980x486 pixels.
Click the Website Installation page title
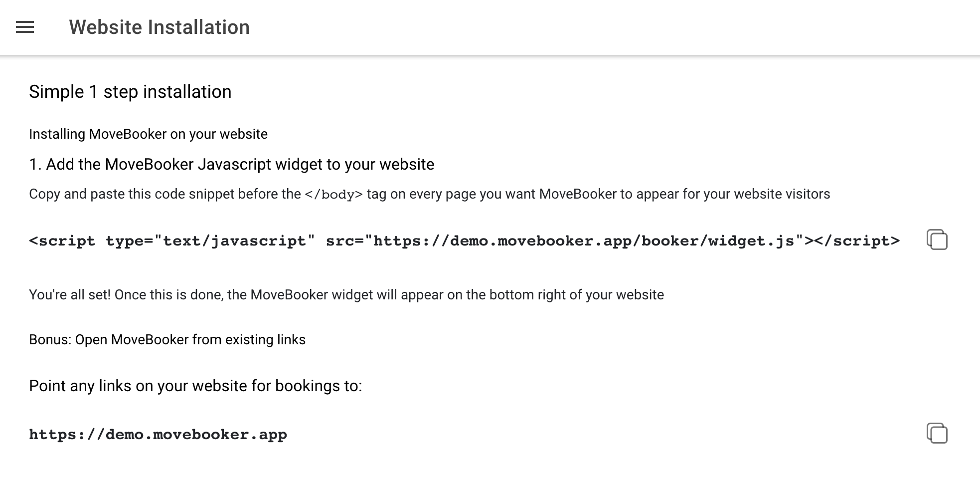pos(159,27)
